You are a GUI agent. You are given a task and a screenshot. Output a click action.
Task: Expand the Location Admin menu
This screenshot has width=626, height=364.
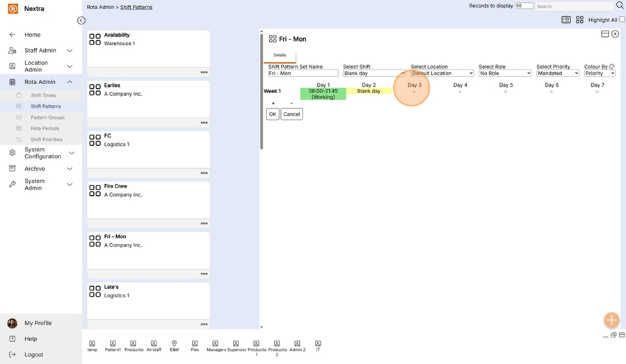pyautogui.click(x=70, y=66)
